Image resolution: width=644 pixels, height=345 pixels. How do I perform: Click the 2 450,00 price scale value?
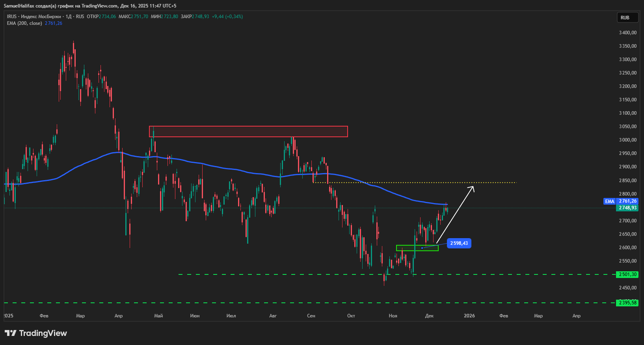click(628, 288)
